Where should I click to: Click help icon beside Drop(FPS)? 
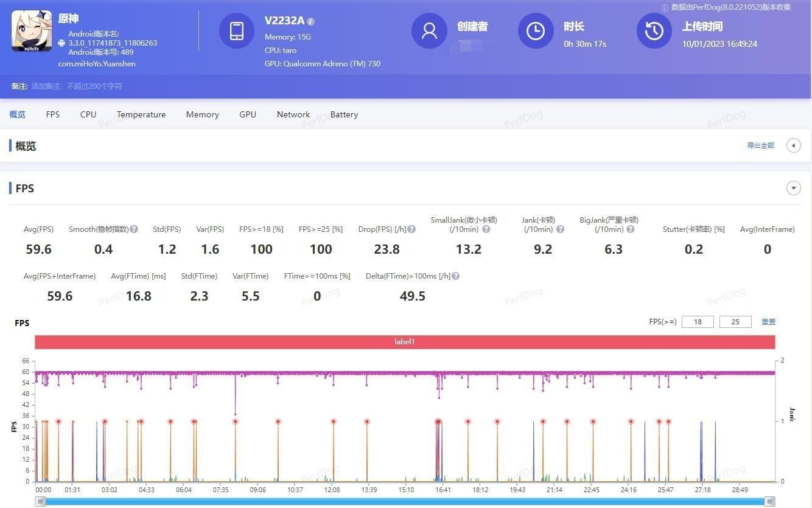(411, 229)
